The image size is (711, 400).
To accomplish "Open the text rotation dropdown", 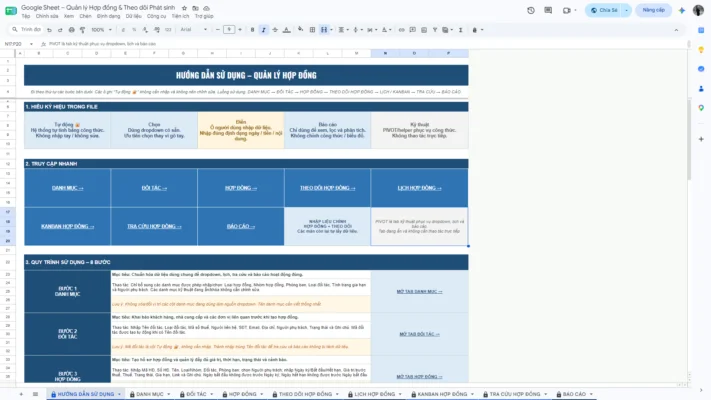I will click(386, 30).
